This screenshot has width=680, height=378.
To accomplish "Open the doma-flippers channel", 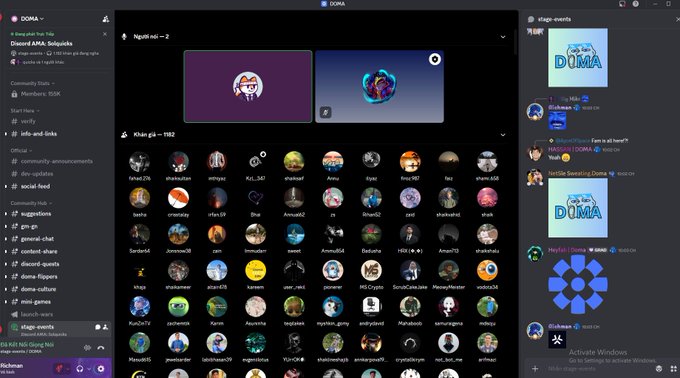I will click(39, 277).
